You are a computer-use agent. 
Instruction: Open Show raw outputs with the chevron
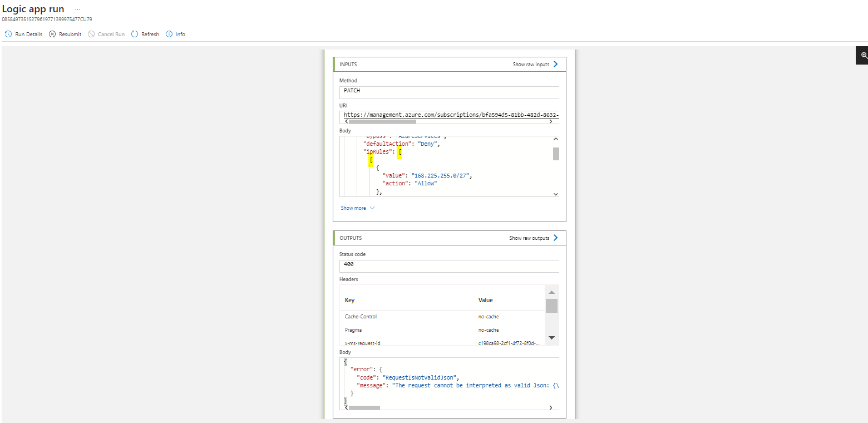coord(555,238)
